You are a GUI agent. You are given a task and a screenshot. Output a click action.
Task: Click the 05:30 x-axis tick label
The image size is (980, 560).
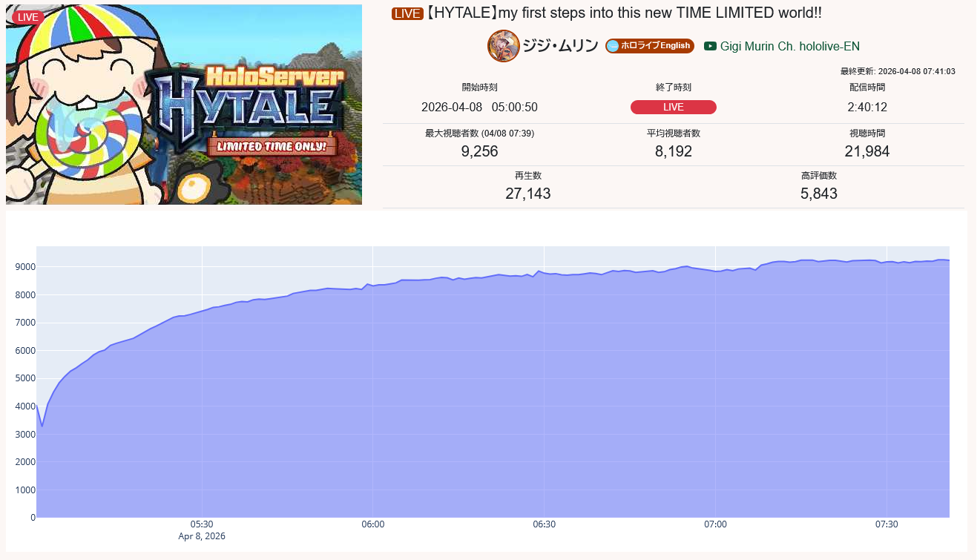pyautogui.click(x=202, y=524)
